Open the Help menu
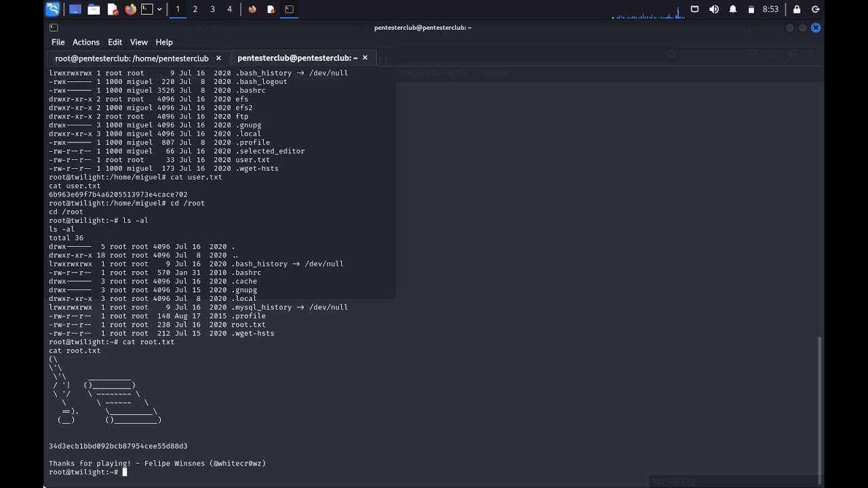Screen dimensions: 868x488 164,42
